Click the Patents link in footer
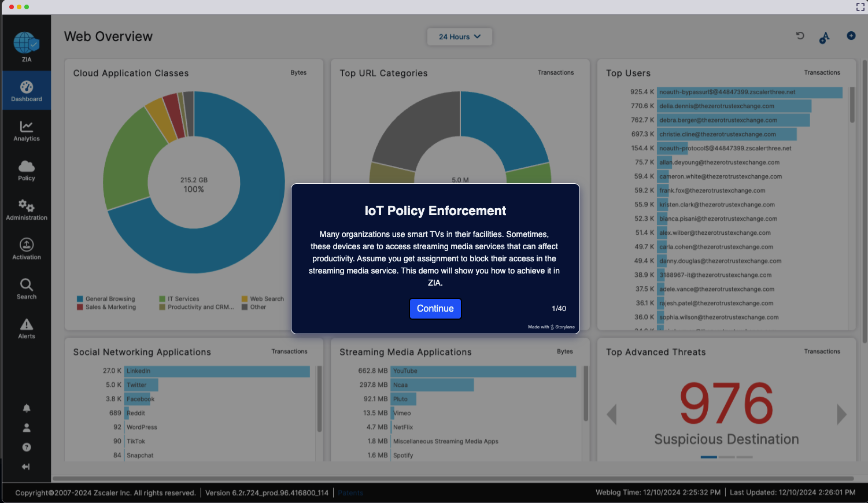Screen dimensions: 868x503 pyautogui.click(x=350, y=493)
